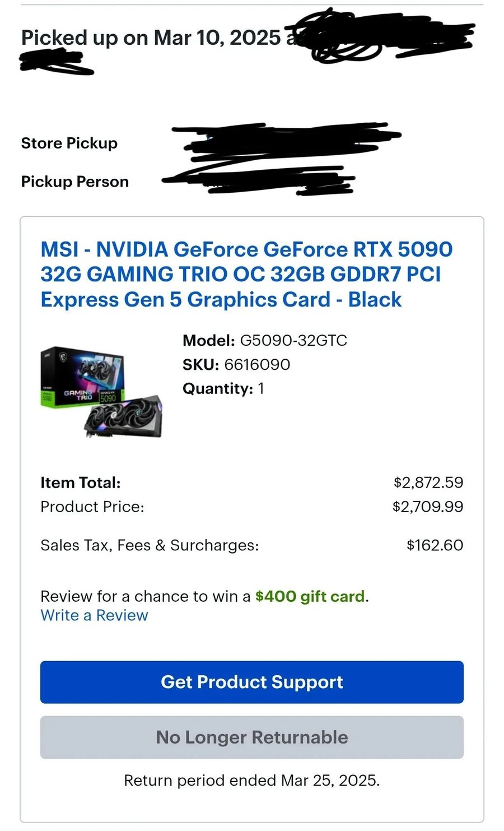The width and height of the screenshot is (504, 831).
Task: Click the $2,872.59 item total amount
Action: click(x=428, y=483)
